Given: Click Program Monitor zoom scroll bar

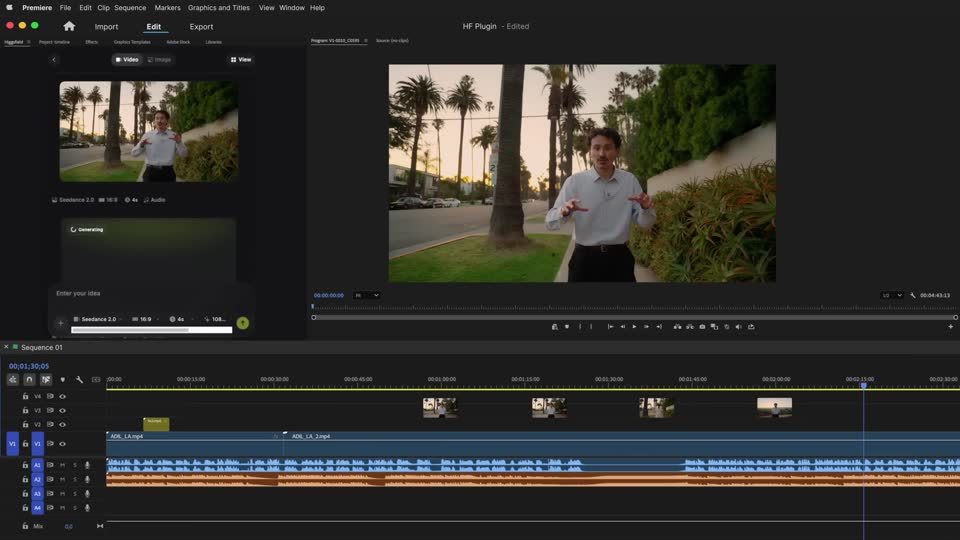Looking at the screenshot, I should (x=634, y=317).
